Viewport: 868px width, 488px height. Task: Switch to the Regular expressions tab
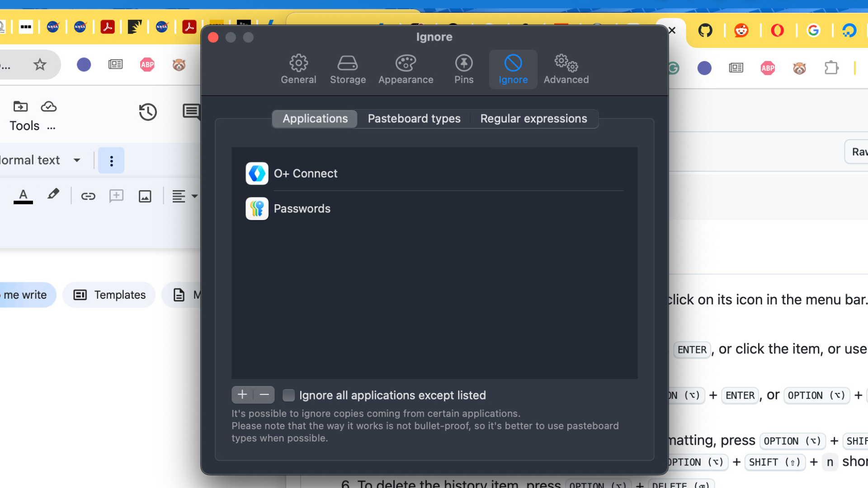(533, 118)
